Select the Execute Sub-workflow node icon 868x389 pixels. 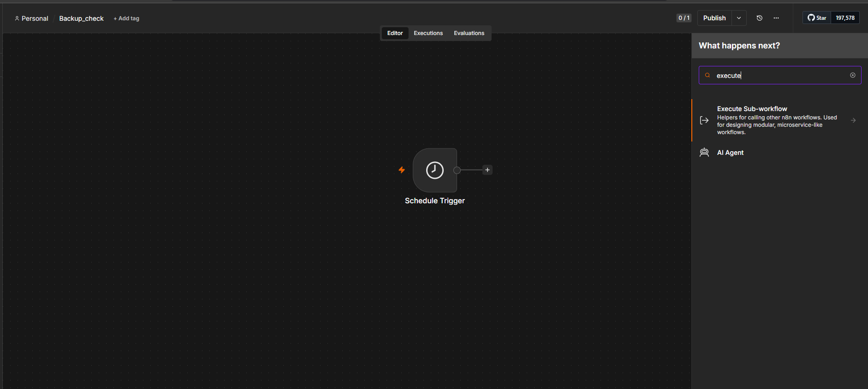tap(704, 120)
